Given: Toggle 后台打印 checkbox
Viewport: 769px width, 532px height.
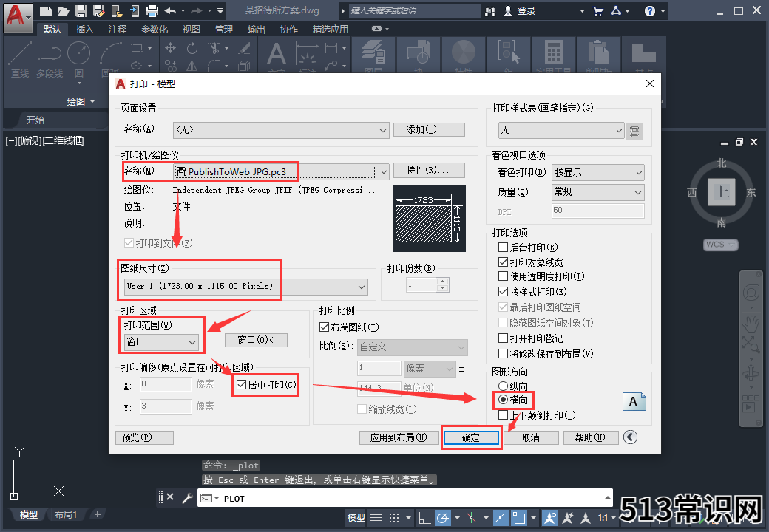Looking at the screenshot, I should (503, 247).
